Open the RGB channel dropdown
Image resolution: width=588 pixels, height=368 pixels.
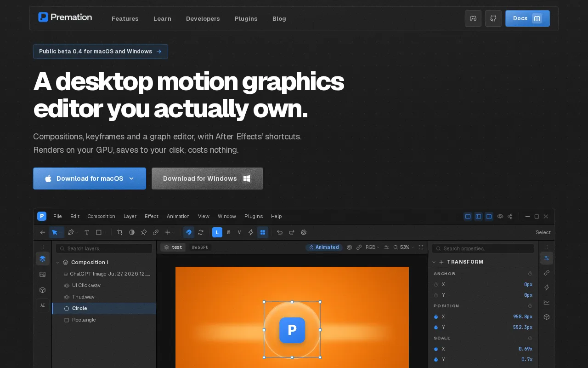pyautogui.click(x=372, y=247)
